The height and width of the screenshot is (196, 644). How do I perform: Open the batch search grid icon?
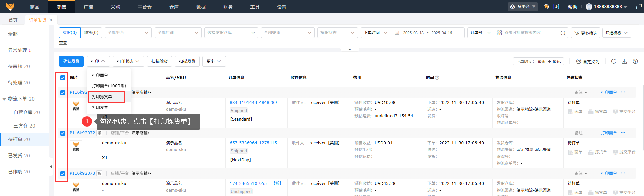pos(499,33)
